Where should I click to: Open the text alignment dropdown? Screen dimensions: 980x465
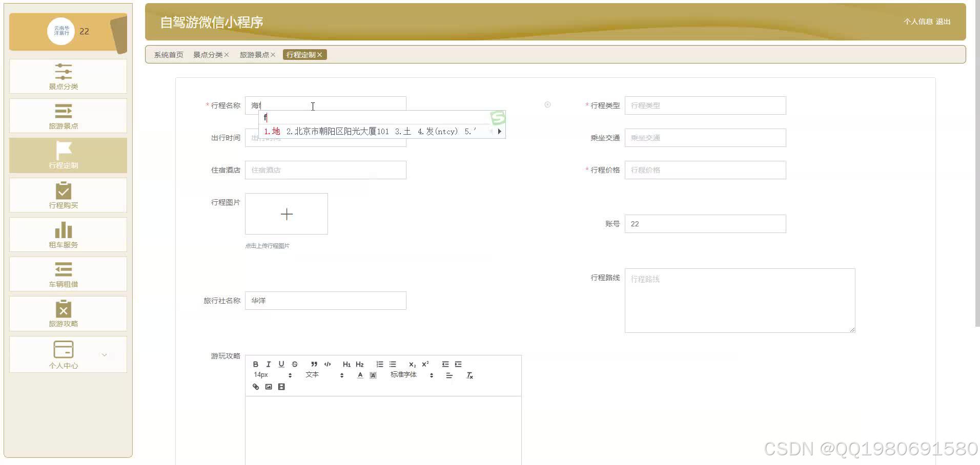click(x=450, y=375)
